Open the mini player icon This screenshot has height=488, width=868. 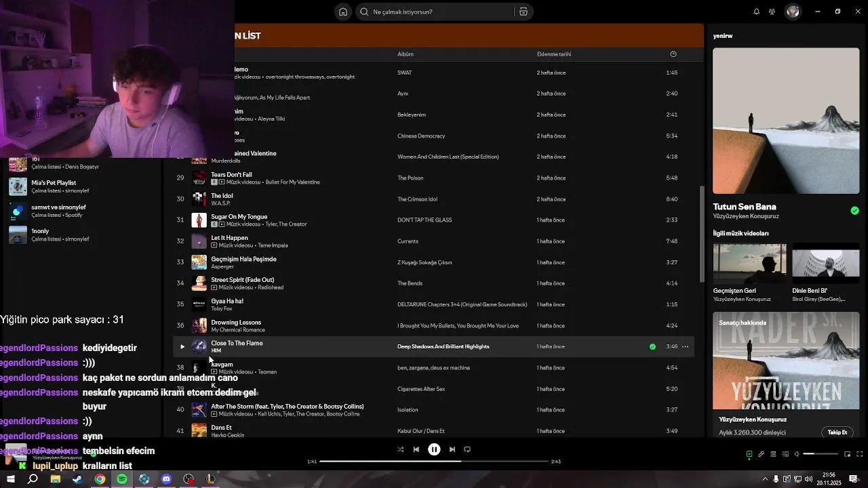(847, 454)
